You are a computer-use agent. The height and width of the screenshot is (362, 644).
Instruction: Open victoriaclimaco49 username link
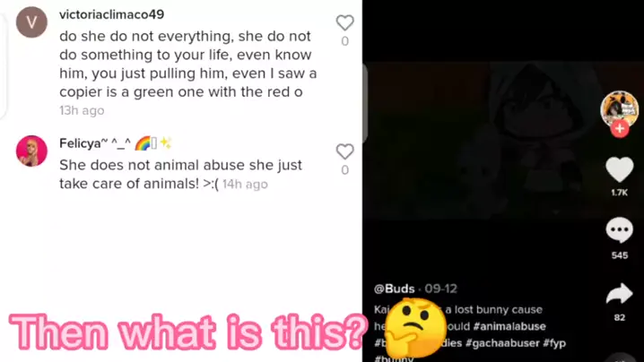click(x=112, y=14)
